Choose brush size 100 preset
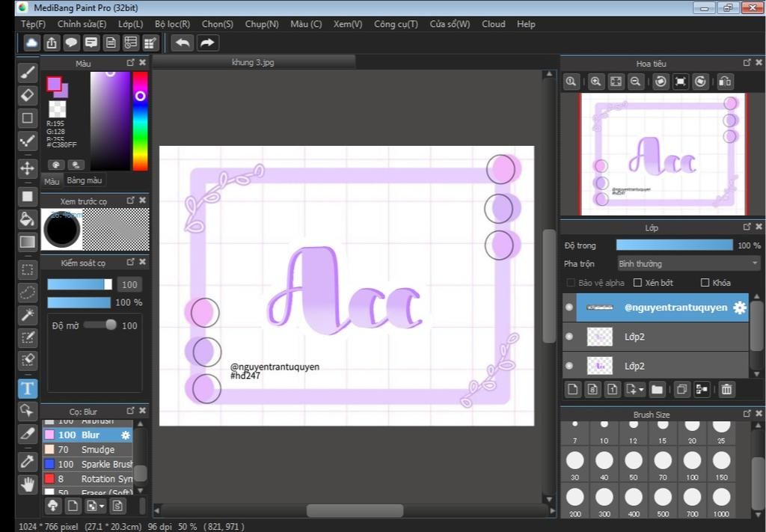This screenshot has height=532, width=766. (692, 465)
